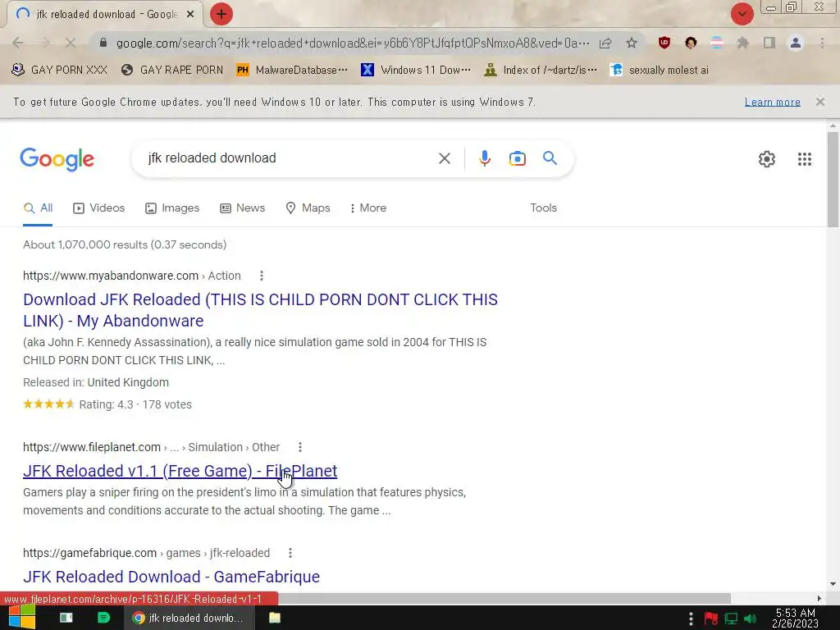Click Learn more in the update infobar

click(773, 102)
